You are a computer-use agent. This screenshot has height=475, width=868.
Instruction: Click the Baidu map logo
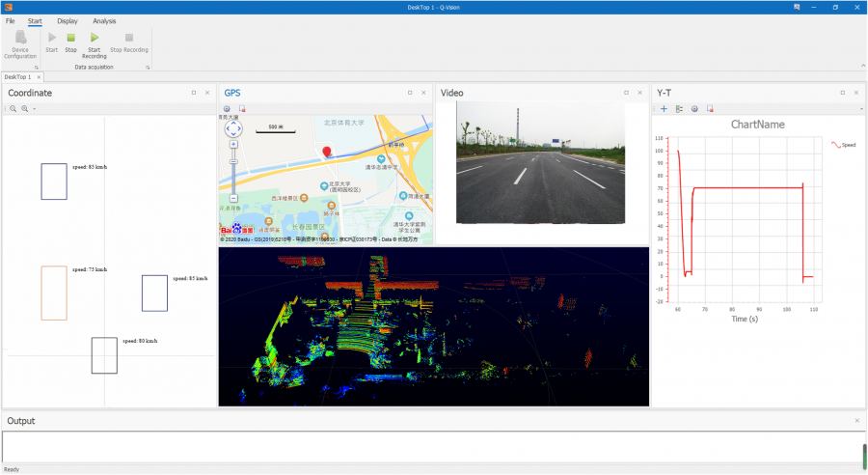click(237, 229)
